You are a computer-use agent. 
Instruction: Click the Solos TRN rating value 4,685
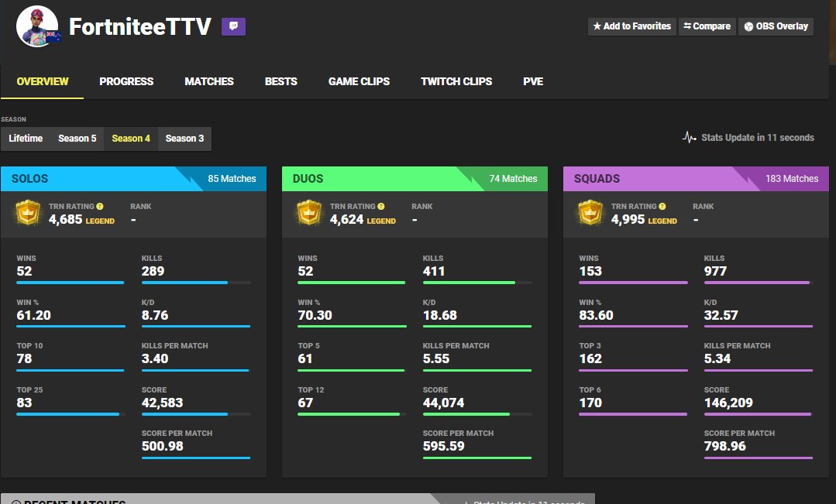(66, 220)
